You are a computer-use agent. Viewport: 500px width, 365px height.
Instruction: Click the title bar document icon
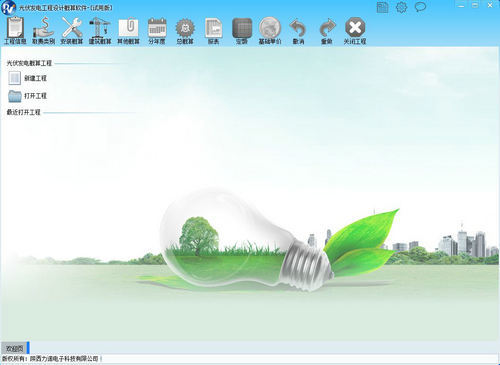[x=382, y=7]
